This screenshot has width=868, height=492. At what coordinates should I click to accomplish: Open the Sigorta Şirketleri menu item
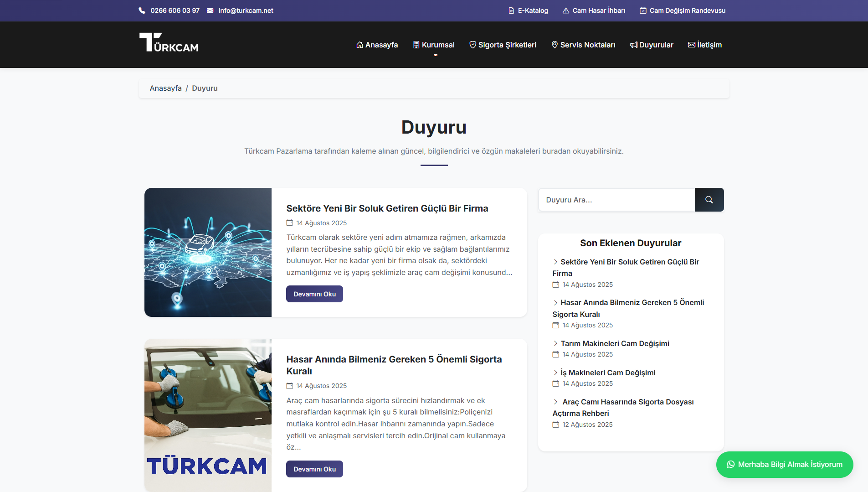pos(503,45)
